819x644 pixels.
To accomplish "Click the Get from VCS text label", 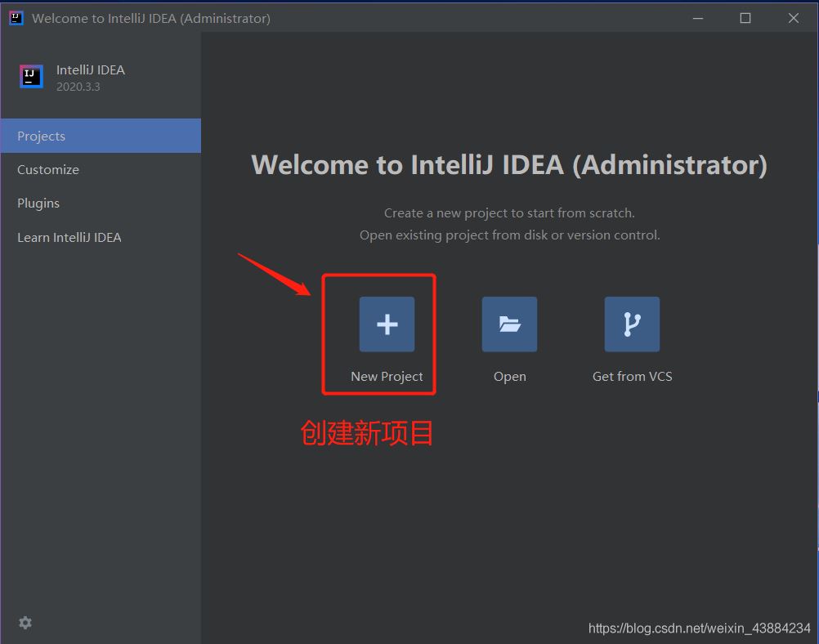I will (x=632, y=377).
